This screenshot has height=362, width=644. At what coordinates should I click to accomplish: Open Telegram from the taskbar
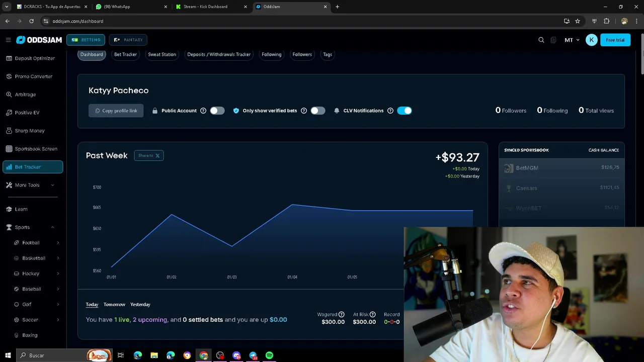coord(253,355)
